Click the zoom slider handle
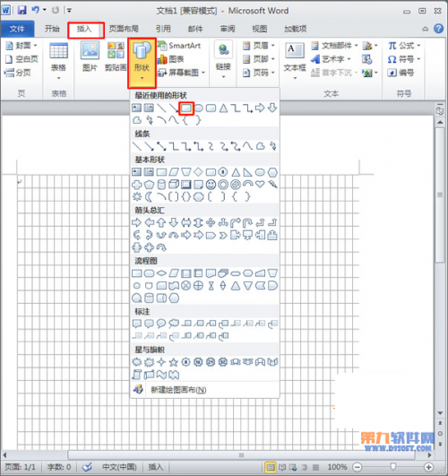 point(393,466)
